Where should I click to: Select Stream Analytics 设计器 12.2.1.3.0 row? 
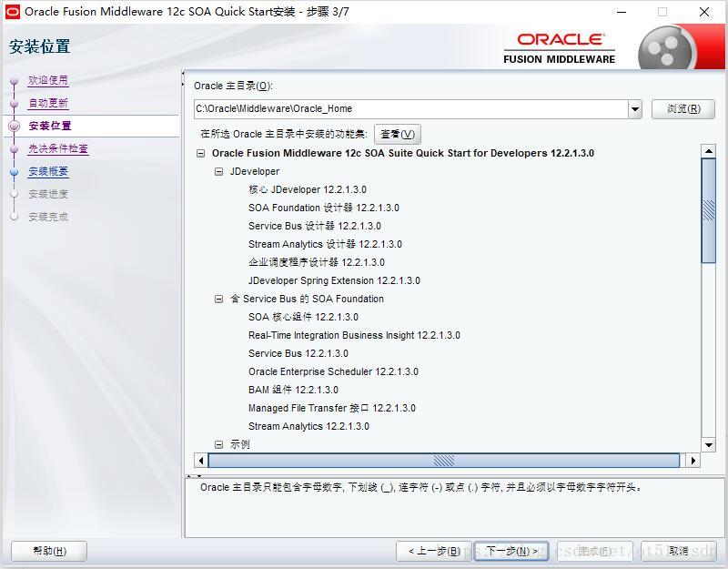click(x=325, y=244)
